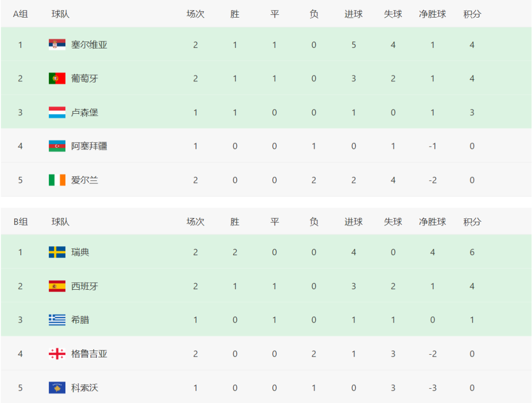
Task: Open the 塞尔维亚 team link
Action: click(89, 45)
